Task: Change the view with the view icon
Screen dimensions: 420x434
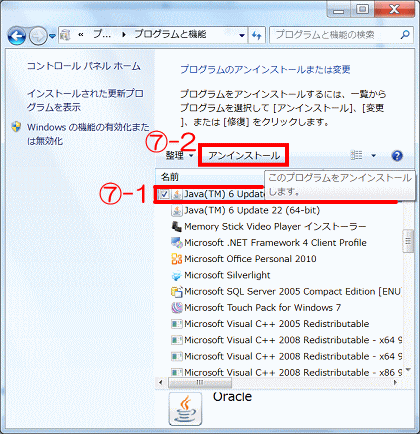Action: [x=356, y=155]
